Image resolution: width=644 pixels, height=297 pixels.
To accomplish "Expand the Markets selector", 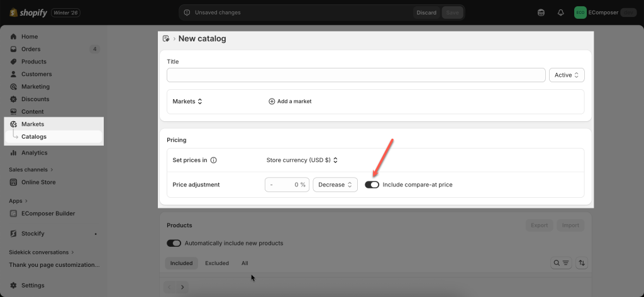I will pyautogui.click(x=187, y=101).
